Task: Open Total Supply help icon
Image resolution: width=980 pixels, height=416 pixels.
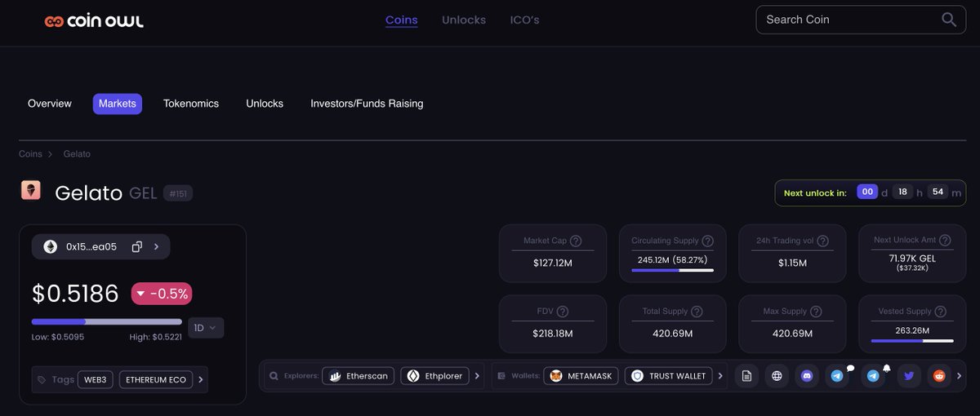Action: (696, 312)
